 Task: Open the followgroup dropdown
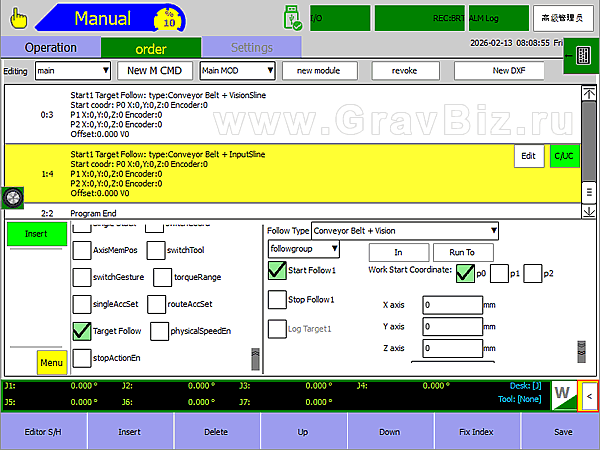[x=304, y=249]
